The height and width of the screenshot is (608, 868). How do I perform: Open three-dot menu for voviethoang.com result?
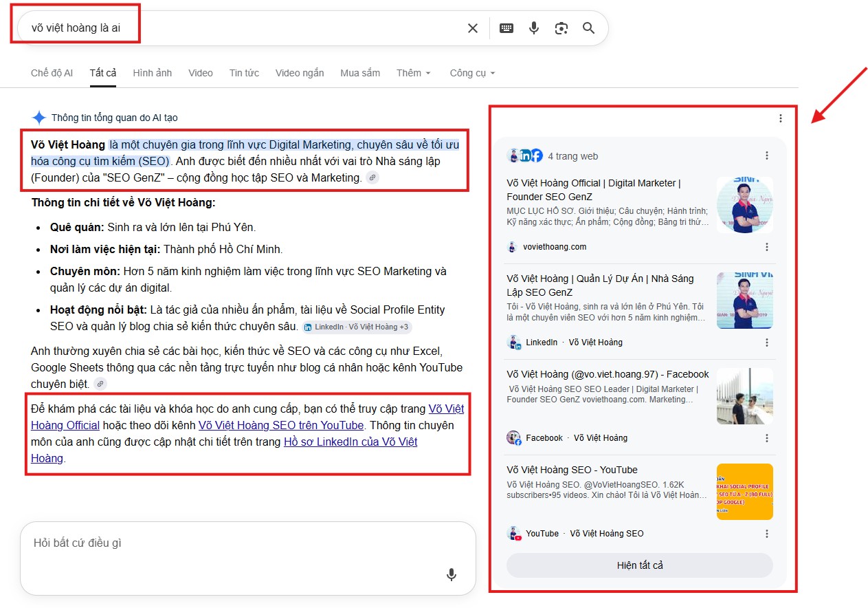(x=767, y=247)
